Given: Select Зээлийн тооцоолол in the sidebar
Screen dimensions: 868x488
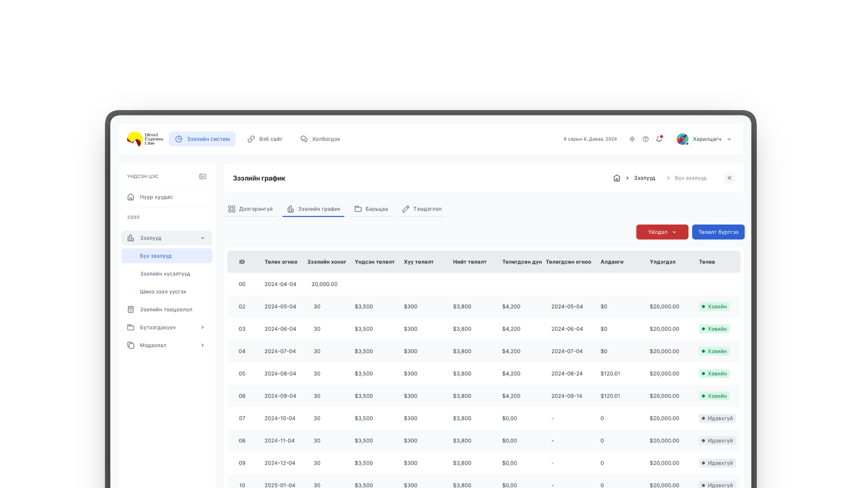Looking at the screenshot, I should 166,310.
